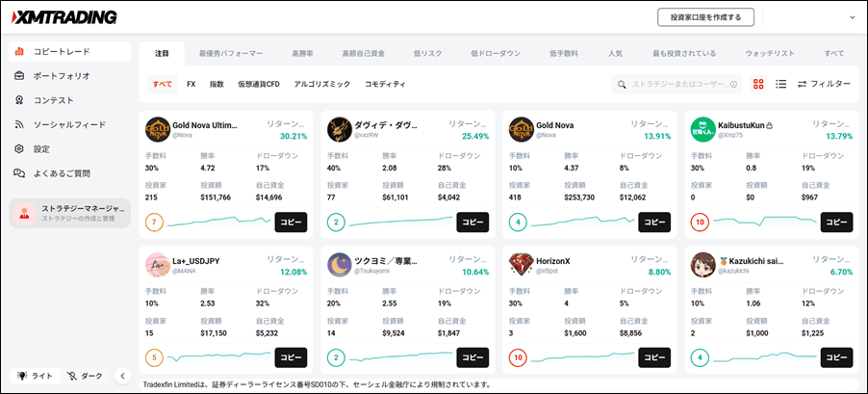Collapse the sidebar with the chevron button
Viewport: 868px width, 394px height.
point(122,376)
